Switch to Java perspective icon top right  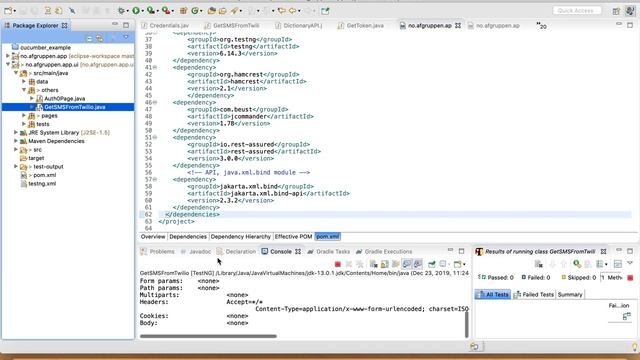click(631, 11)
